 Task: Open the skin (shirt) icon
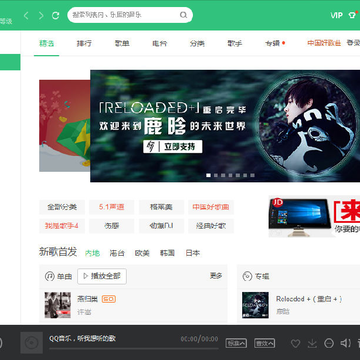pyautogui.click(x=352, y=15)
